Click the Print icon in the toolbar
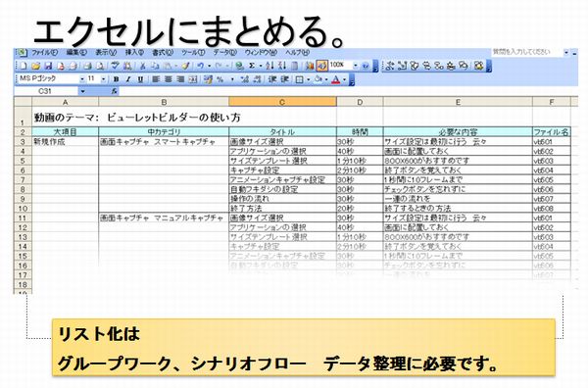Viewport: 588px width, 388px height. [x=88, y=66]
